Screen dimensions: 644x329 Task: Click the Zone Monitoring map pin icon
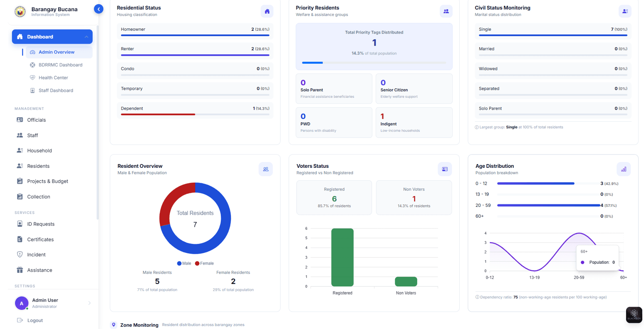(x=114, y=325)
